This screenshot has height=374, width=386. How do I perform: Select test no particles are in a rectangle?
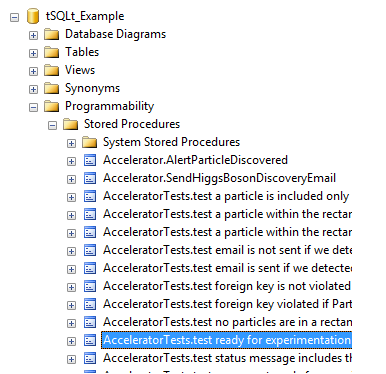point(227,322)
